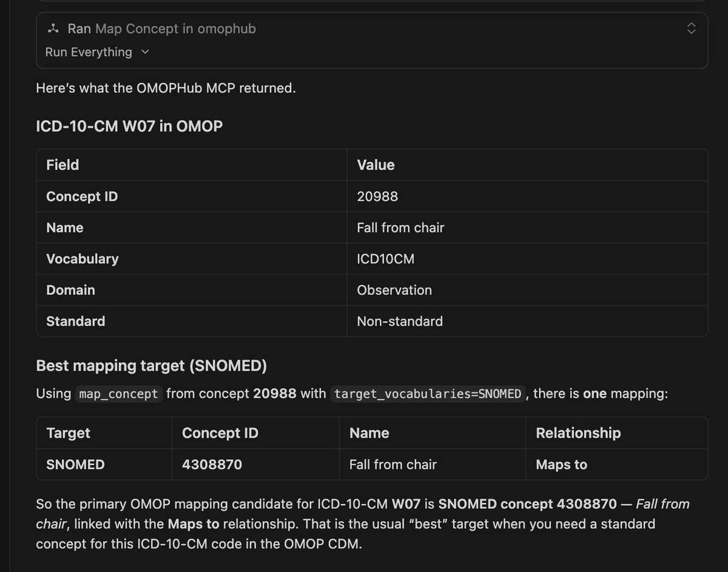Click the MCP tool icon beside Ran
Screen dimensions: 728x572
pyautogui.click(x=53, y=29)
